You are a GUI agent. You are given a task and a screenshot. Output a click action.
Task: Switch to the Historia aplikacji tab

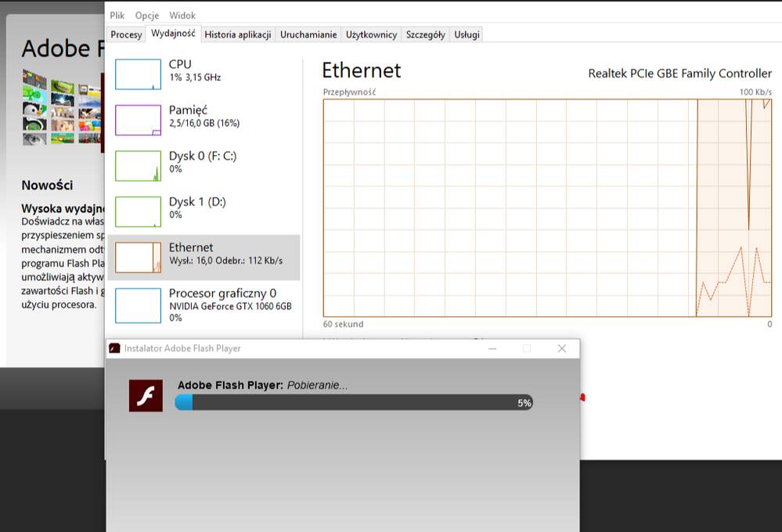[x=237, y=34]
